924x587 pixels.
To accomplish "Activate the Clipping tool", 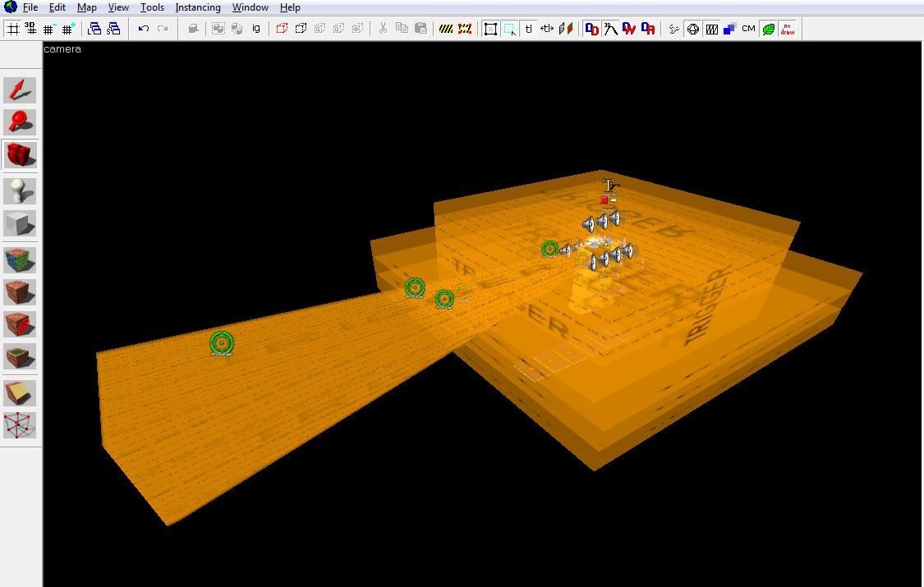I will pyautogui.click(x=20, y=393).
